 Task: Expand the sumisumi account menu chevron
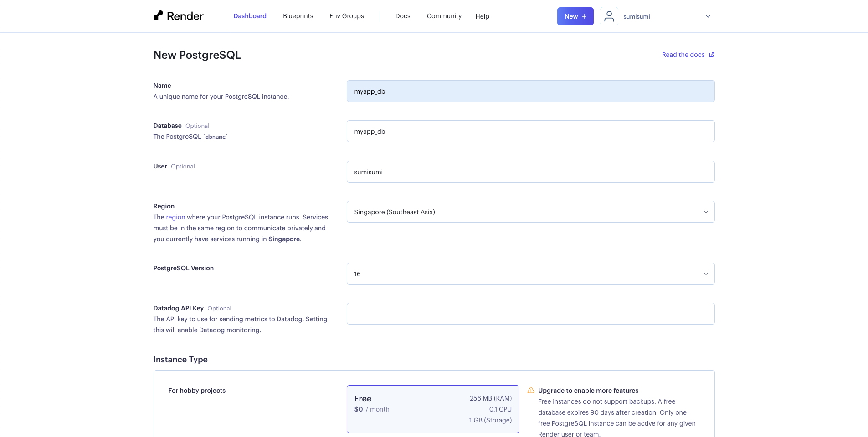(x=708, y=16)
